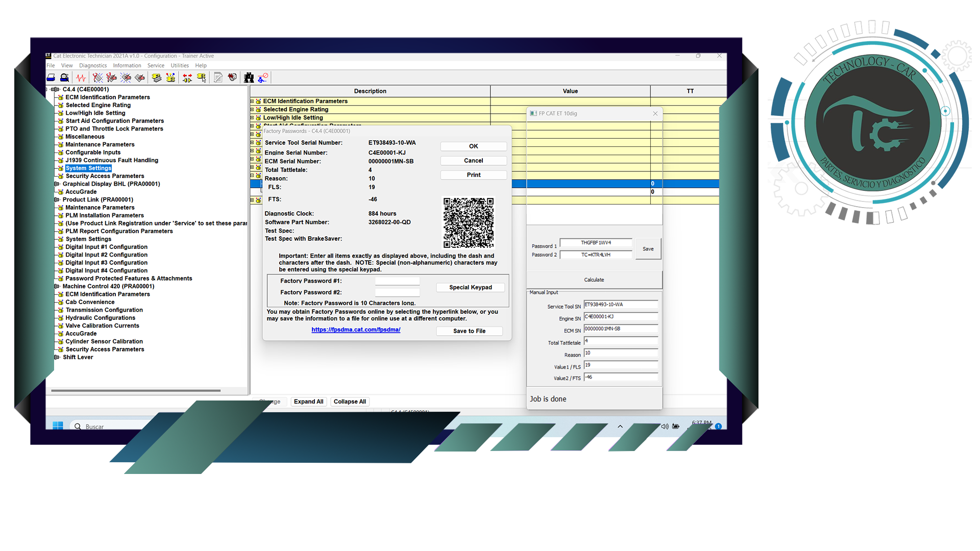Image resolution: width=980 pixels, height=551 pixels.
Task: Select Security Access Parameters under C4.4
Action: (105, 176)
